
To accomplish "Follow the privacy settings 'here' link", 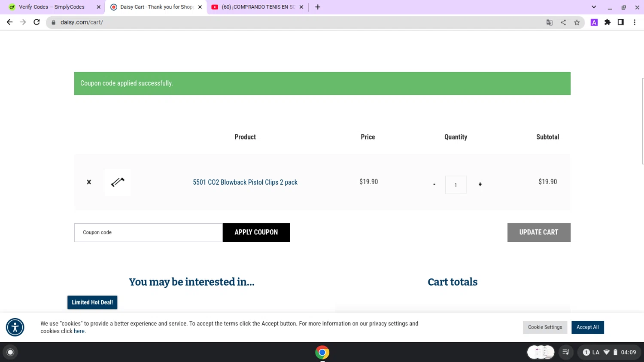I will click(79, 331).
